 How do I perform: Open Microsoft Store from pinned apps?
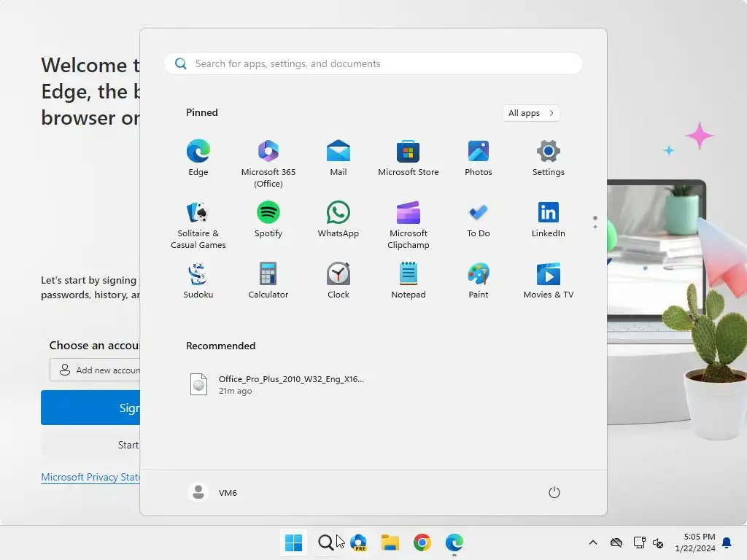[x=409, y=158]
